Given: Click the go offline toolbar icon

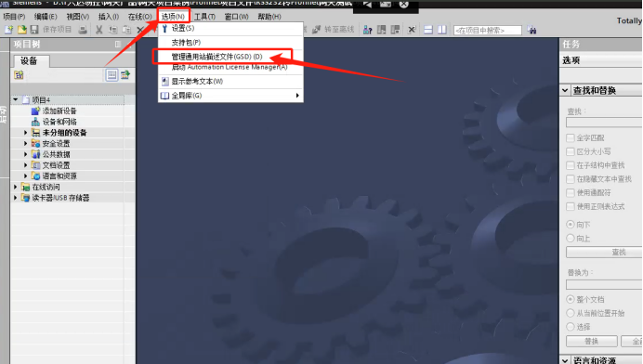Looking at the screenshot, I should pyautogui.click(x=316, y=30).
